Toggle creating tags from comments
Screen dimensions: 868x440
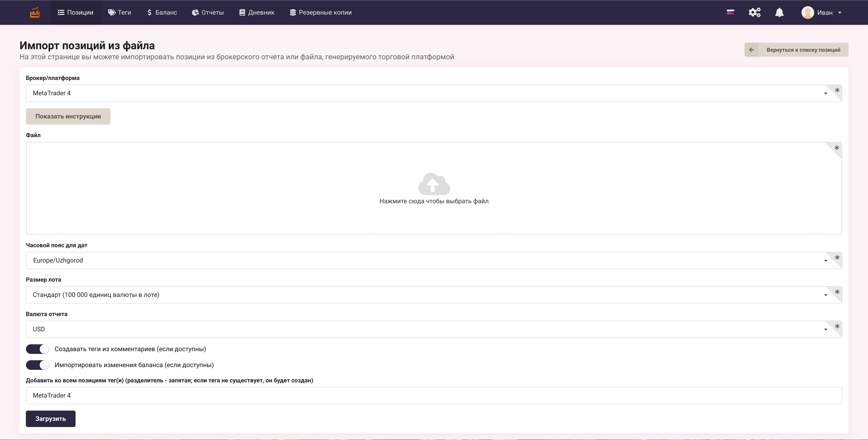coord(37,349)
